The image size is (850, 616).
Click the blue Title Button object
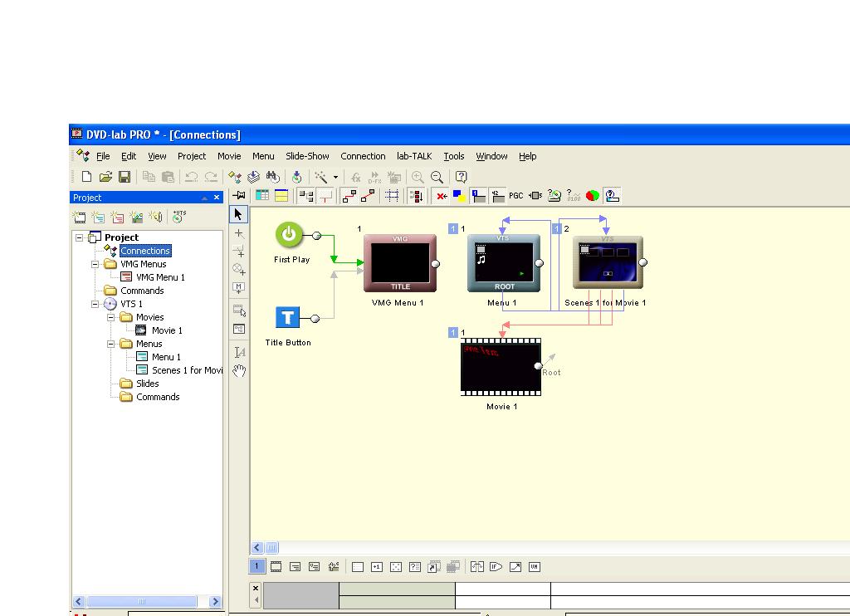[x=288, y=317]
